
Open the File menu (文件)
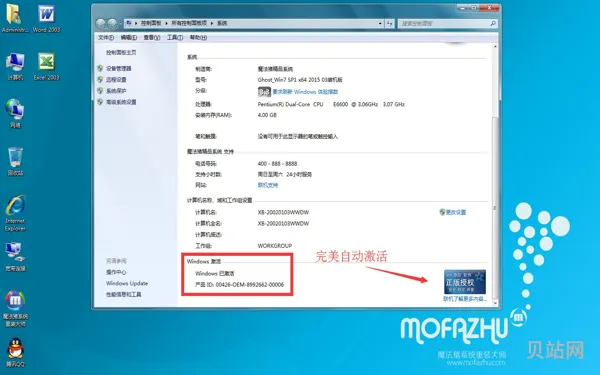point(106,38)
